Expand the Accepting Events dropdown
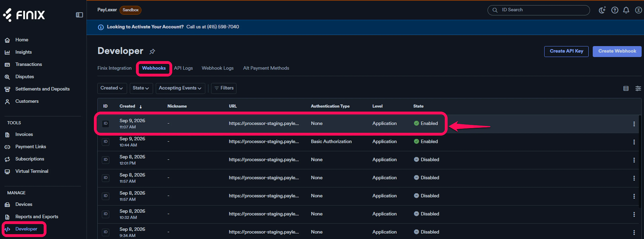This screenshot has height=239, width=644. point(180,88)
